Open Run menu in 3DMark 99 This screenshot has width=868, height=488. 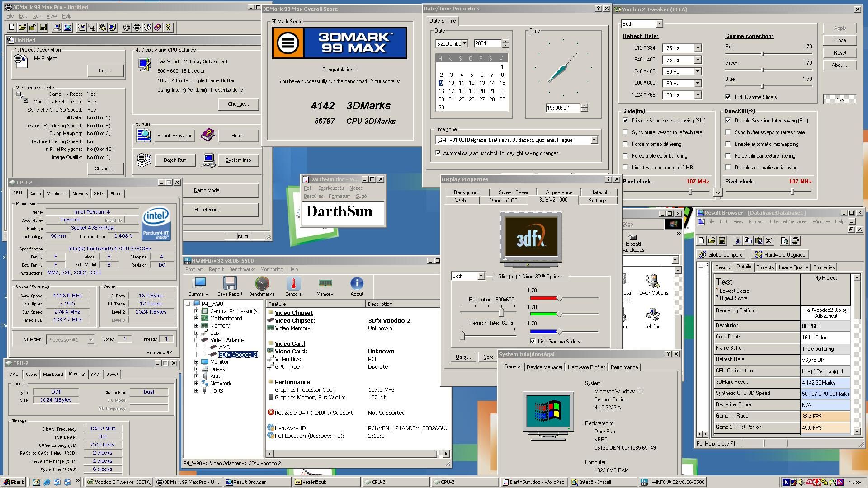37,16
